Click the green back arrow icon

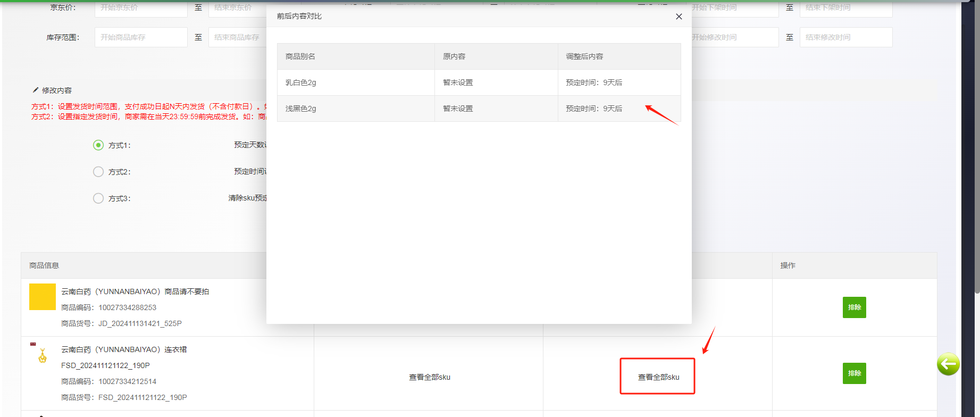tap(948, 364)
